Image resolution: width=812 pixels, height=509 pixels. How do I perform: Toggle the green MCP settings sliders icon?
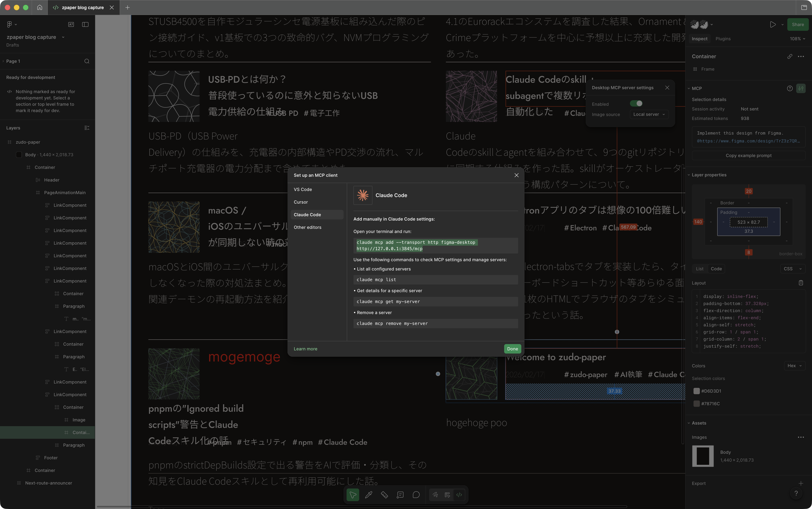801,88
